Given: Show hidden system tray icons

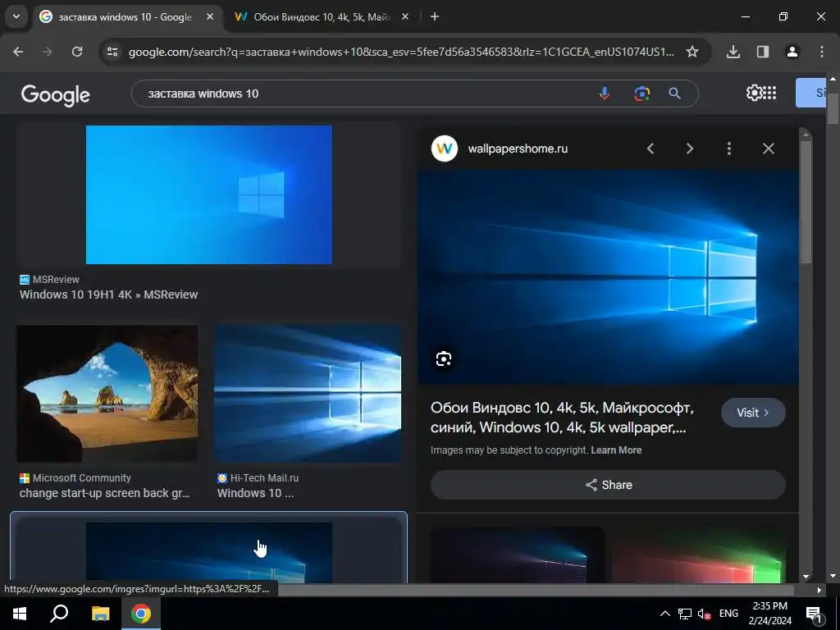Looking at the screenshot, I should (x=664, y=614).
